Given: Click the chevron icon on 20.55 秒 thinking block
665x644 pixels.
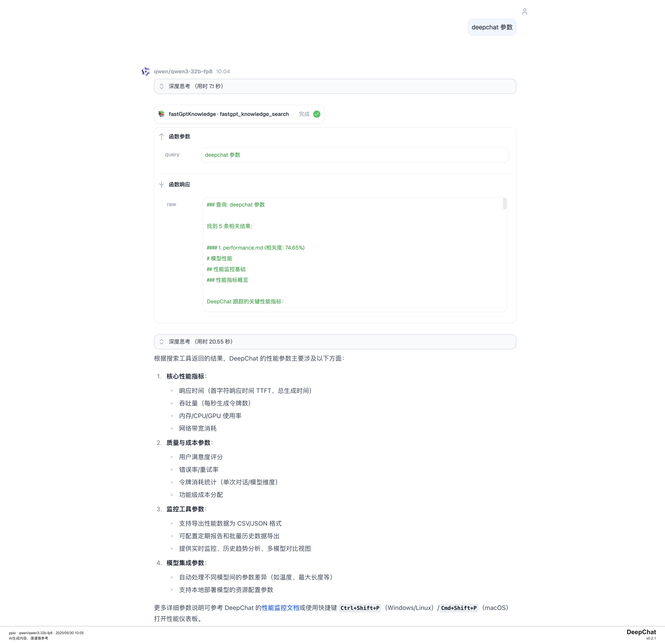Looking at the screenshot, I should pyautogui.click(x=162, y=342).
